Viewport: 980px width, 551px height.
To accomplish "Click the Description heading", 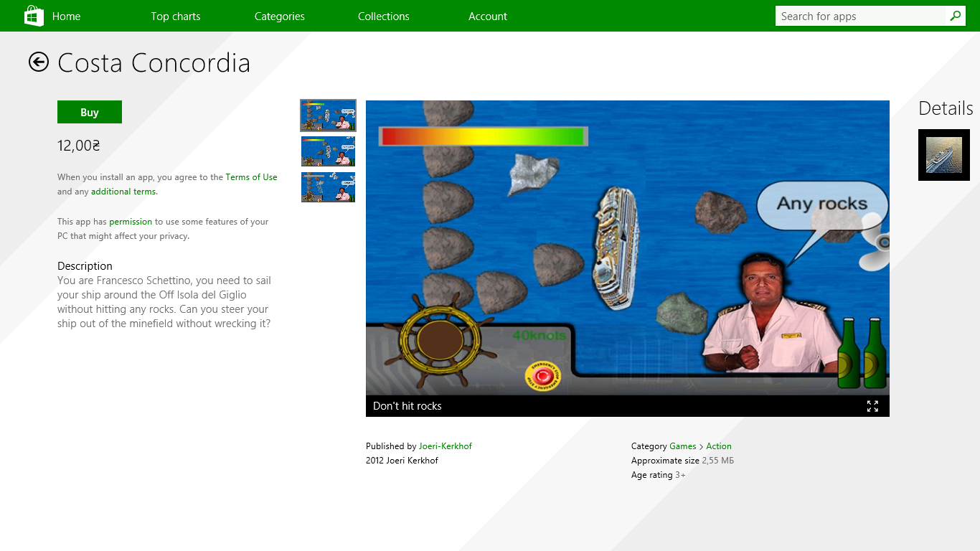I will pos(85,266).
